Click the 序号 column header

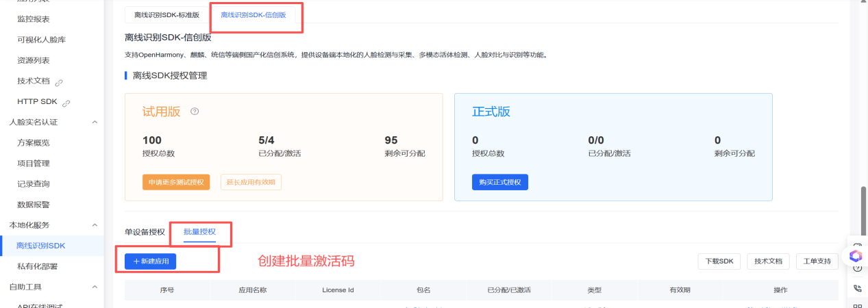click(167, 290)
